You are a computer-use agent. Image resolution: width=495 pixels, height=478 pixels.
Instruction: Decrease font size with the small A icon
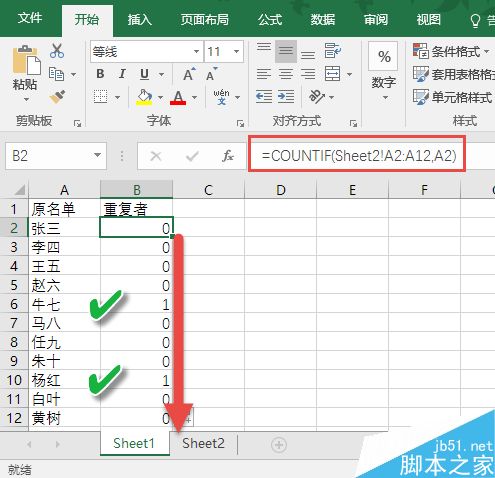[211, 74]
